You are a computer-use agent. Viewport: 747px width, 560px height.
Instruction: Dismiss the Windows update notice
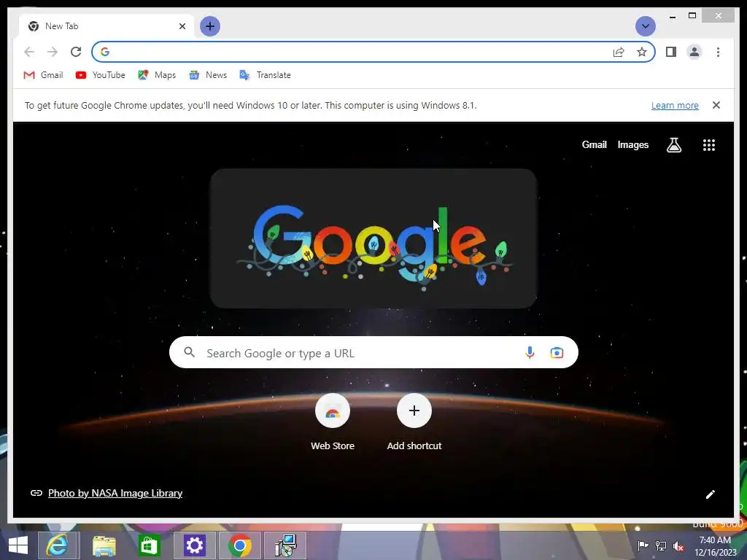716,105
